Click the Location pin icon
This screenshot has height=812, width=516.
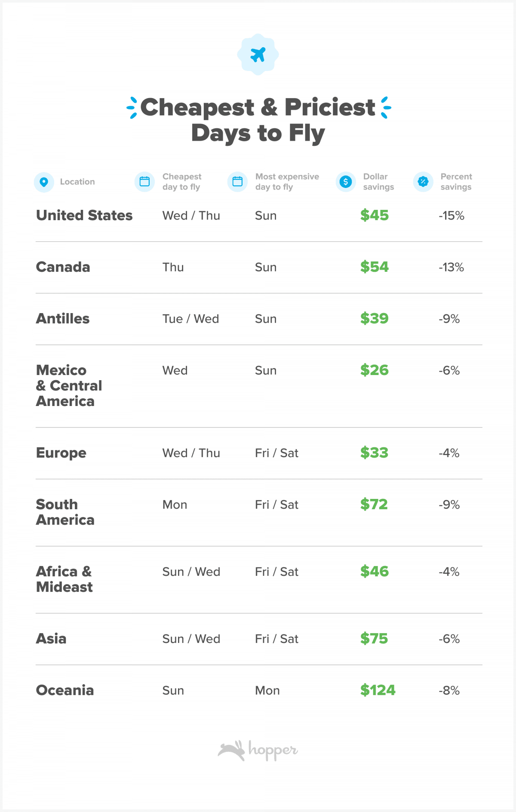pos(44,182)
